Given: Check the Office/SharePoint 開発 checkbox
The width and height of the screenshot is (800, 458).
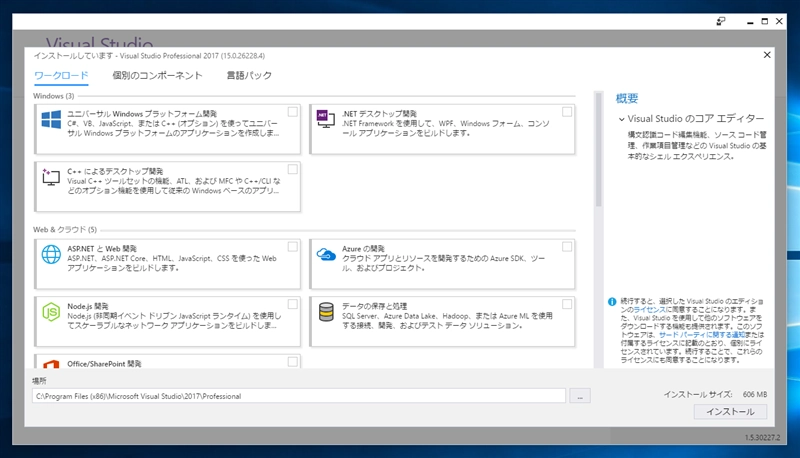Looking at the screenshot, I should (x=293, y=362).
